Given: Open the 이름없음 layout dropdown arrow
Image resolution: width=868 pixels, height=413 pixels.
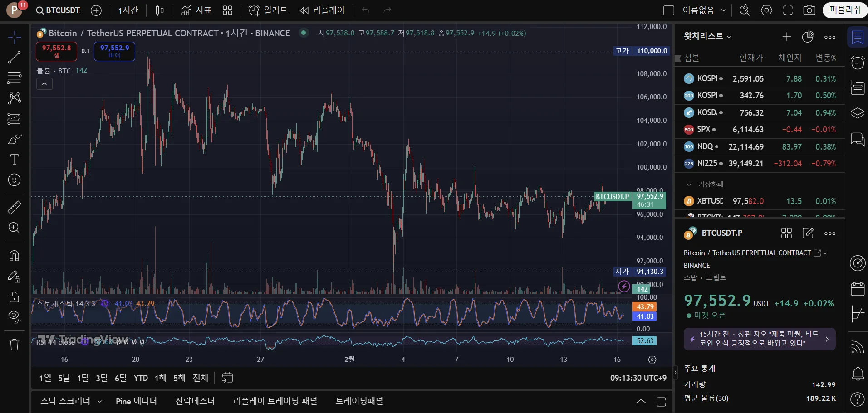Looking at the screenshot, I should pyautogui.click(x=724, y=10).
